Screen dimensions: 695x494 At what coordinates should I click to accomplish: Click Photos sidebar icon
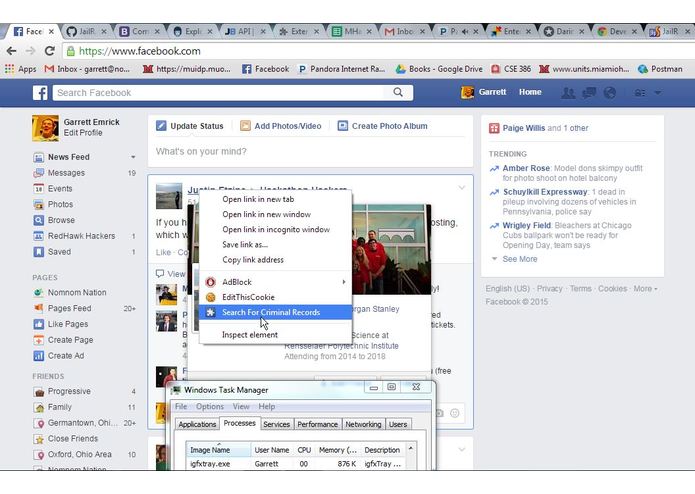(x=39, y=205)
